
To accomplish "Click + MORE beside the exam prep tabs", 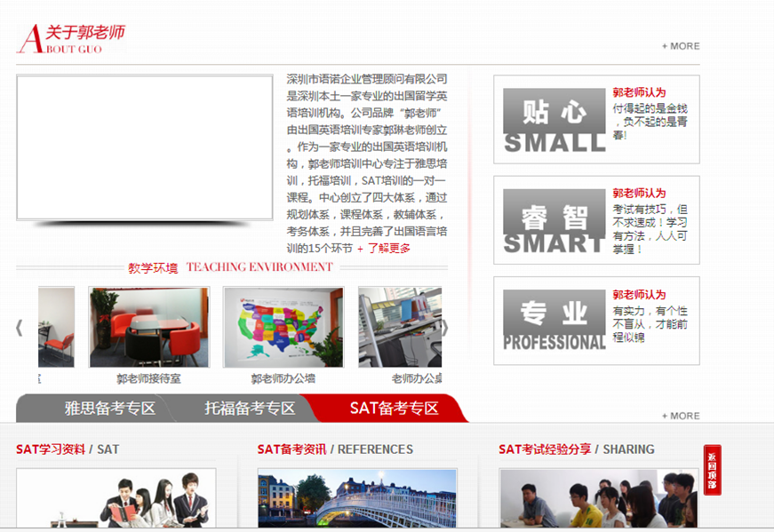I will pos(681,416).
